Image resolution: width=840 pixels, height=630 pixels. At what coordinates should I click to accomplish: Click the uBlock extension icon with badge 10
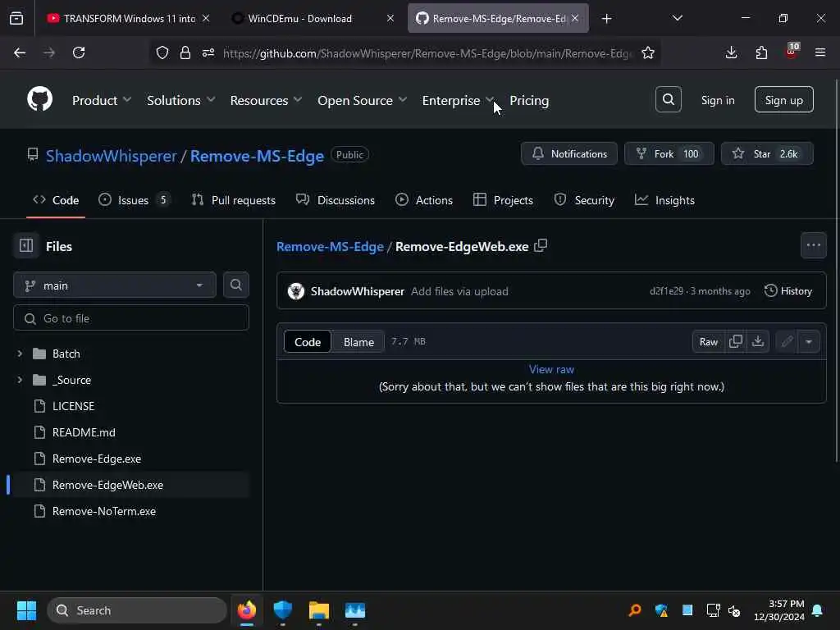point(792,52)
